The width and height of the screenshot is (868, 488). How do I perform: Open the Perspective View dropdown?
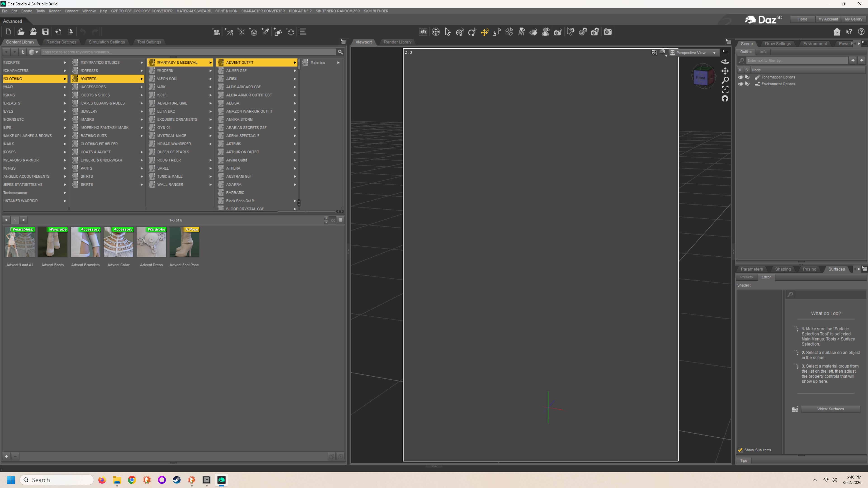click(x=694, y=53)
